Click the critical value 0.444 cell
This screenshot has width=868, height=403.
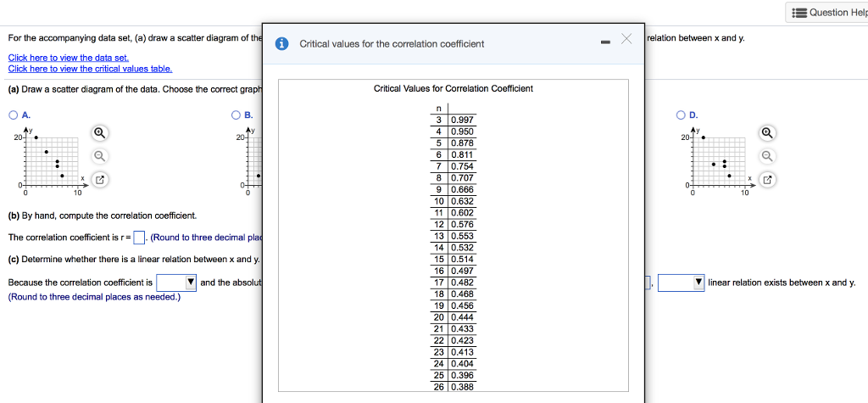[462, 317]
